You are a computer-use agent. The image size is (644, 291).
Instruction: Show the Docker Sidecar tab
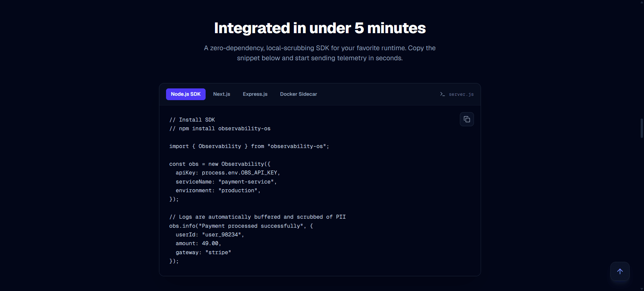pos(299,94)
